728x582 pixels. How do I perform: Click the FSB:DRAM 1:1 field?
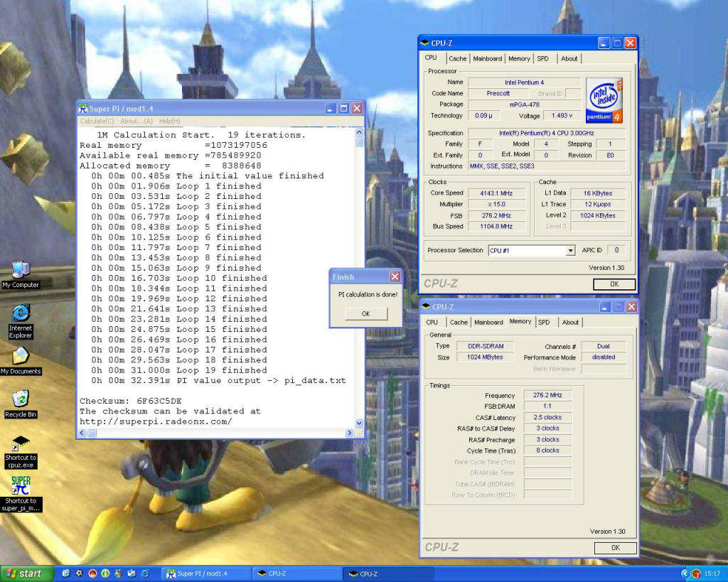(547, 406)
